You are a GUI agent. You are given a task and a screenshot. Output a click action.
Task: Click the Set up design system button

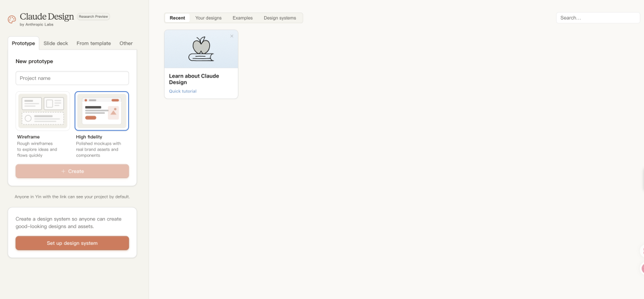[72, 243]
